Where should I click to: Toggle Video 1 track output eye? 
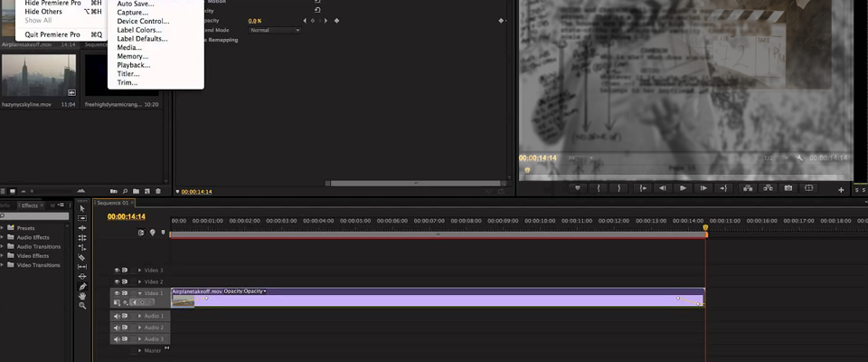pos(117,293)
